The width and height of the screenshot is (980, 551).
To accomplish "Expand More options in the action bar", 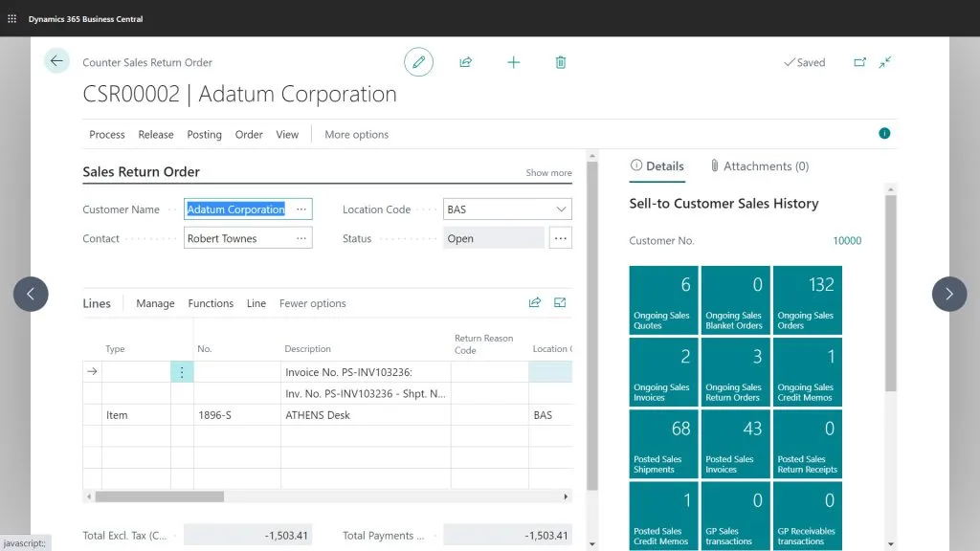I will point(355,135).
